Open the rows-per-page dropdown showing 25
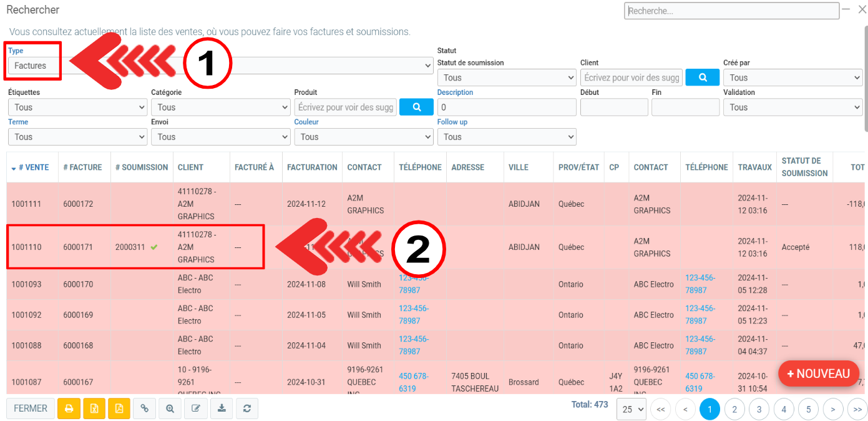868x421 pixels. pyautogui.click(x=631, y=410)
